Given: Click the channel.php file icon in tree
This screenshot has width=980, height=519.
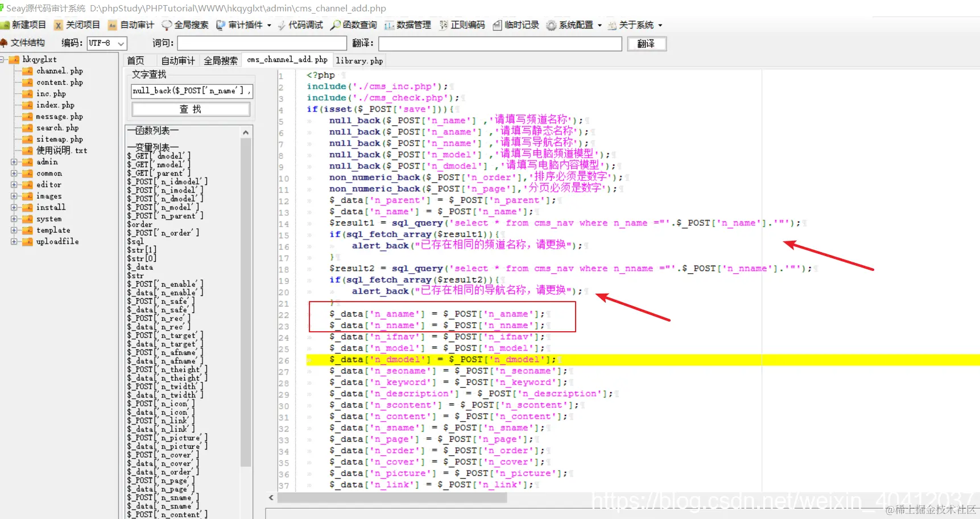Looking at the screenshot, I should tap(27, 71).
